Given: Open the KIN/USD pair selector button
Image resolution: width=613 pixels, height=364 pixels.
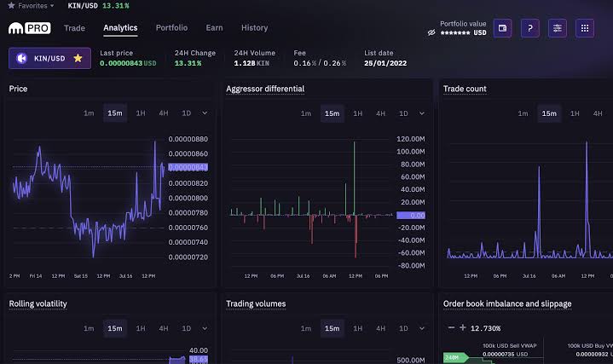Looking at the screenshot, I should [x=49, y=58].
